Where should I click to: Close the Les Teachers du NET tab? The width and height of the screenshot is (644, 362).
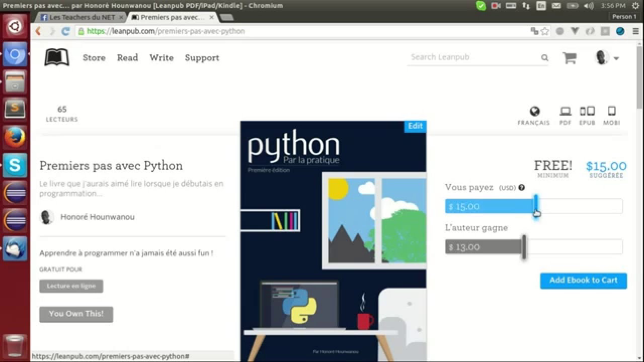[x=121, y=17]
